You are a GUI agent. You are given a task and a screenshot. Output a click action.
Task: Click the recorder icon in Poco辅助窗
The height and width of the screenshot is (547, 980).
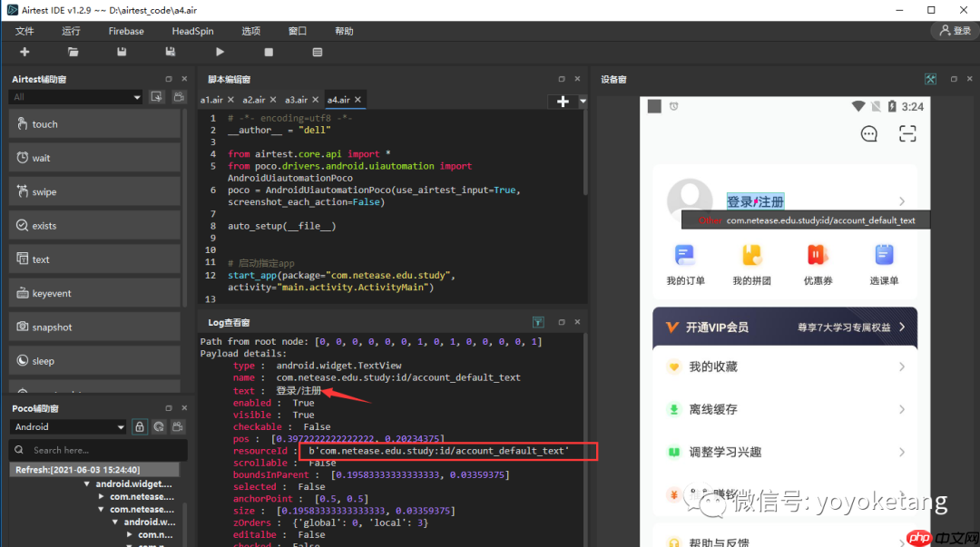click(x=178, y=426)
